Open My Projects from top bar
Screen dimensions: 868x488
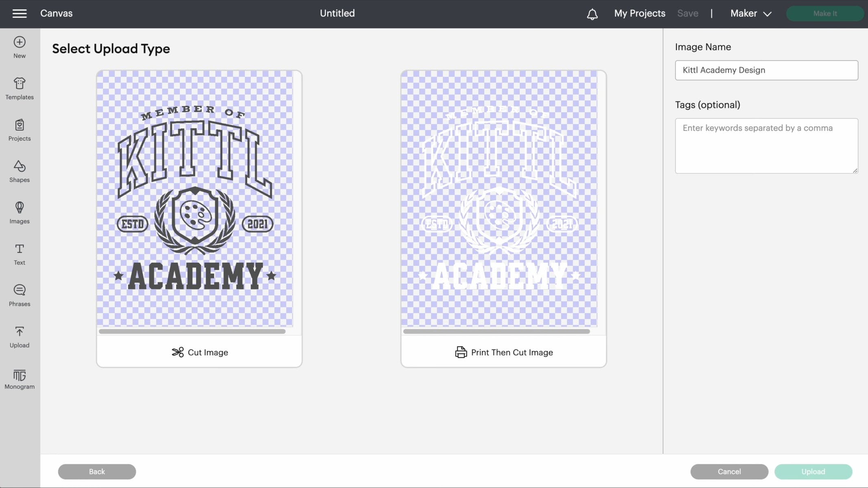click(x=639, y=13)
